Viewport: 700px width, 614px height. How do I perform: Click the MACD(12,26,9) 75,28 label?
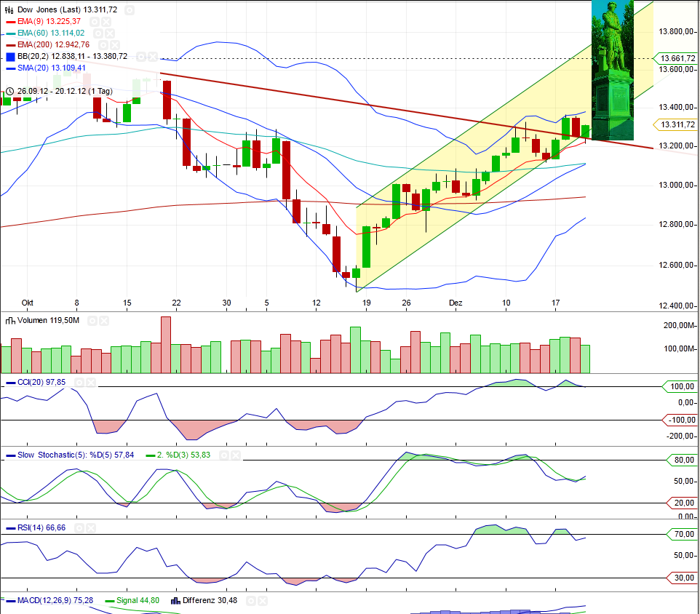coord(55,601)
